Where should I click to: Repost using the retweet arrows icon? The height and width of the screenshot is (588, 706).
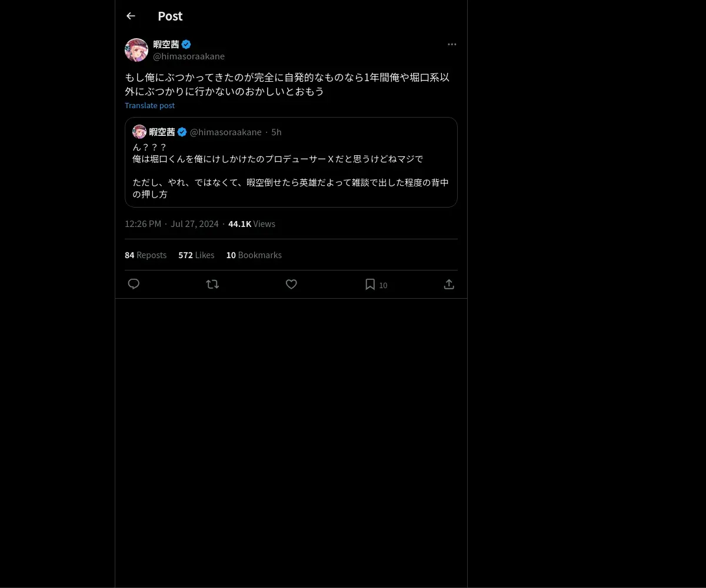(212, 284)
